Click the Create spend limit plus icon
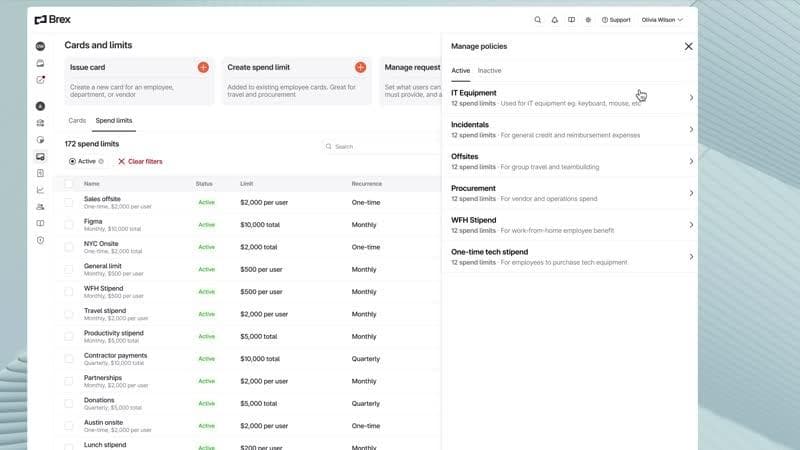The image size is (800, 450). [x=360, y=67]
